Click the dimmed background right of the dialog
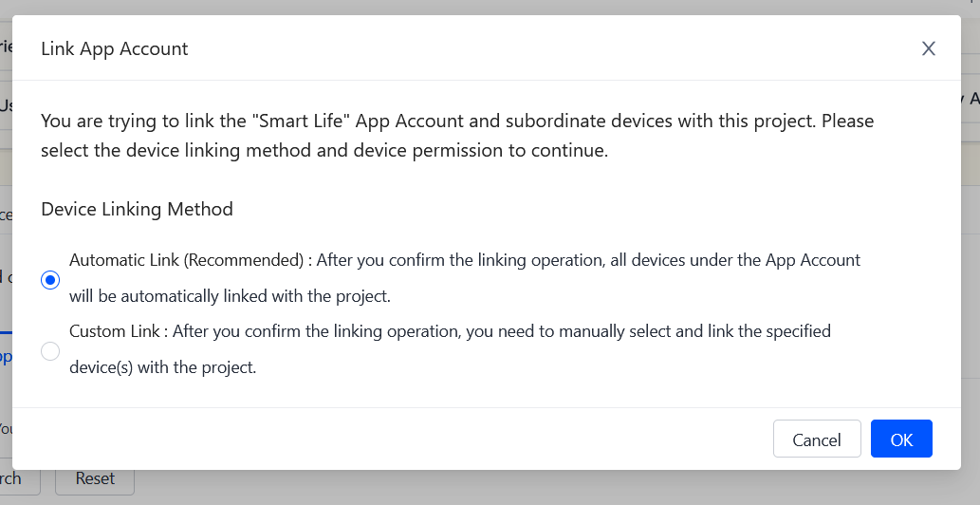This screenshot has width=980, height=505. tap(971, 285)
